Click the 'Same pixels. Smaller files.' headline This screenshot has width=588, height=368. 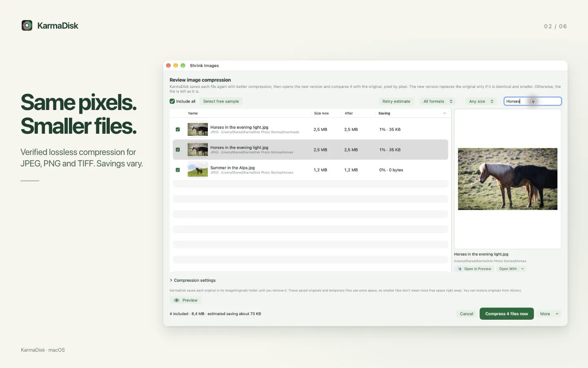pyautogui.click(x=79, y=114)
